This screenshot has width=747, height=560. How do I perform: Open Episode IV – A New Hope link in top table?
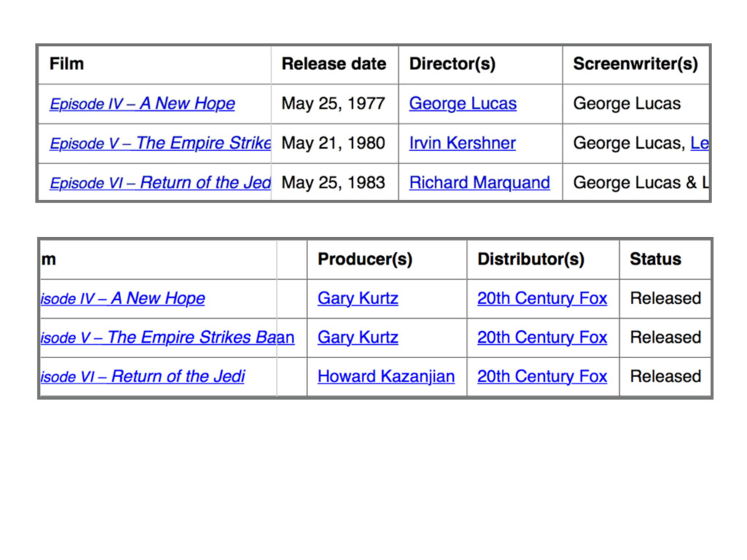[x=142, y=104]
